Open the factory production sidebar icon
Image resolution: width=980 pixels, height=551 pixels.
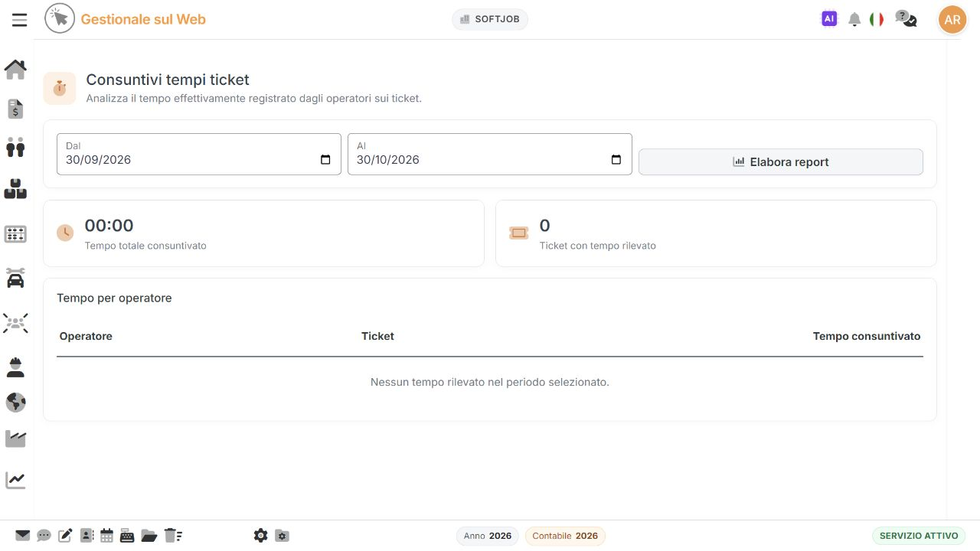[x=15, y=439]
